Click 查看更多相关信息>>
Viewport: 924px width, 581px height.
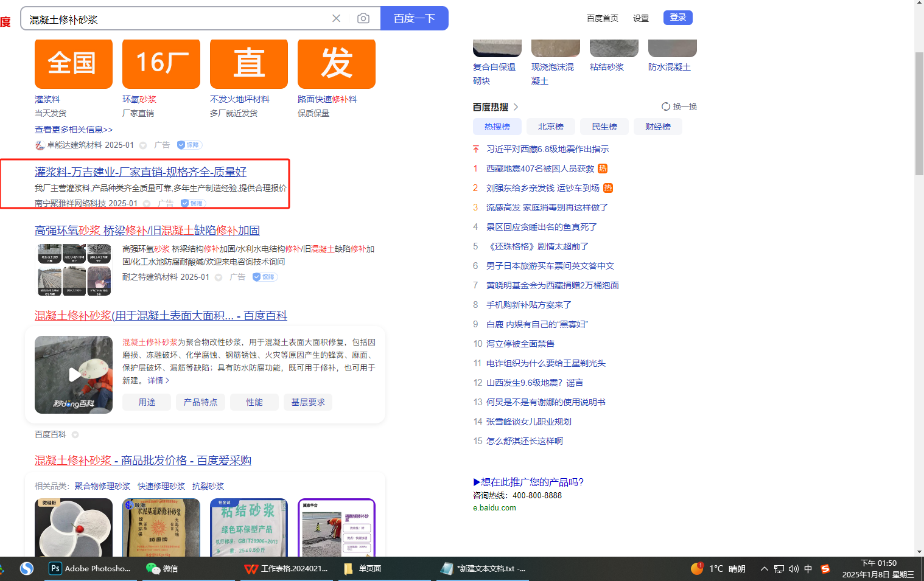pyautogui.click(x=74, y=130)
